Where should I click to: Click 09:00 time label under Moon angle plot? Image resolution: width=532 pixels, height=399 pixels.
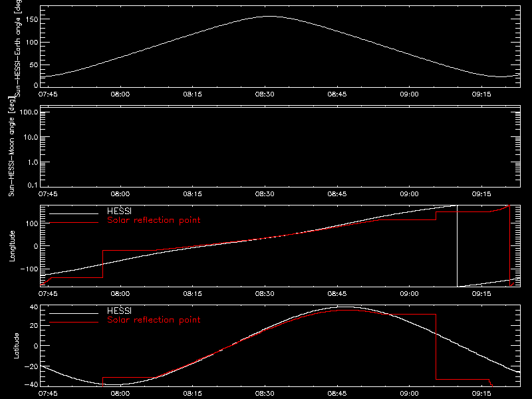coord(409,194)
